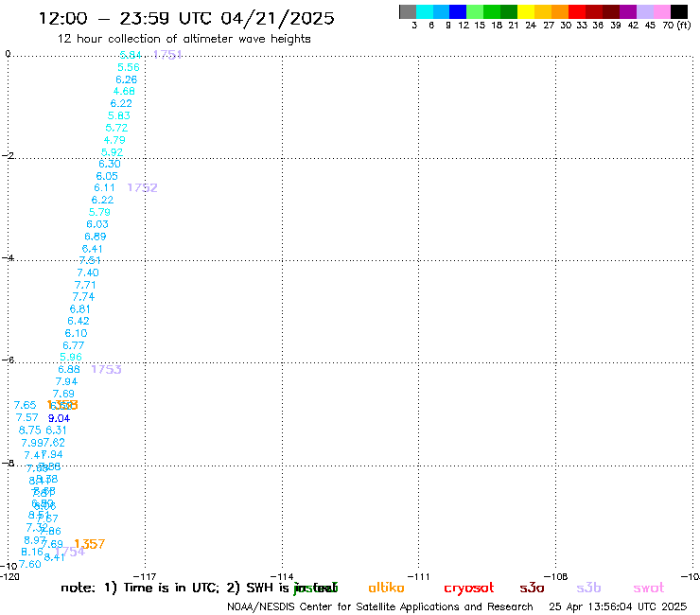700x615 pixels.
Task: Click the '70 (ft)' scale label
Action: (676, 26)
